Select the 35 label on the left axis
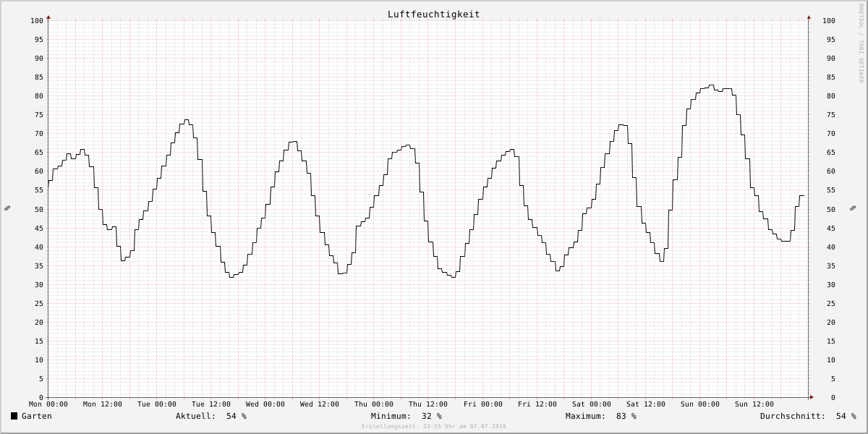The height and width of the screenshot is (434, 868). point(39,265)
